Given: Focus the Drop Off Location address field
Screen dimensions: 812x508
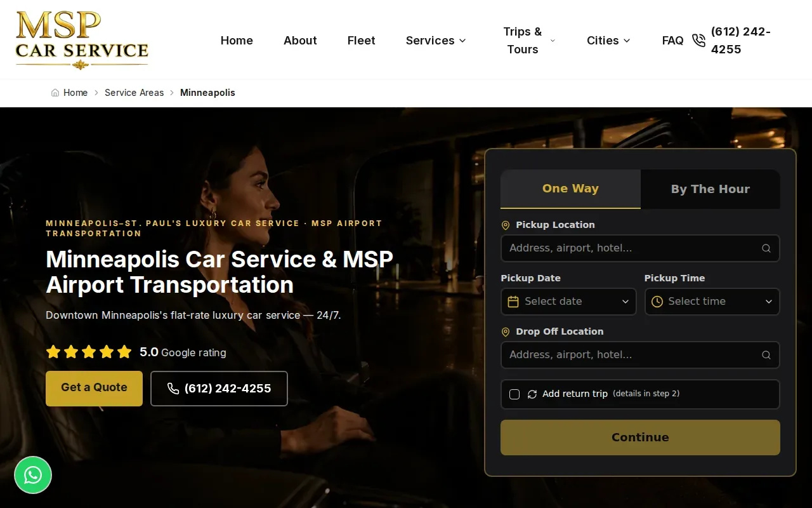Looking at the screenshot, I should click(640, 355).
